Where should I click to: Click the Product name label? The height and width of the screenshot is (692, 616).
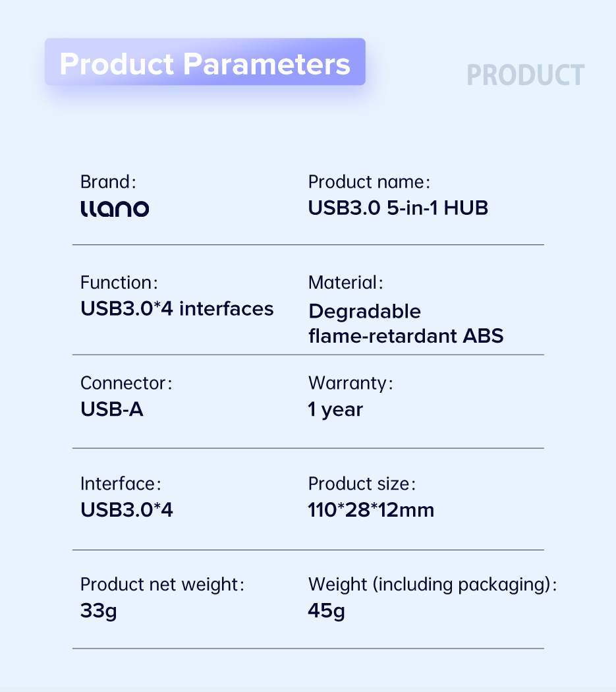pyautogui.click(x=369, y=182)
